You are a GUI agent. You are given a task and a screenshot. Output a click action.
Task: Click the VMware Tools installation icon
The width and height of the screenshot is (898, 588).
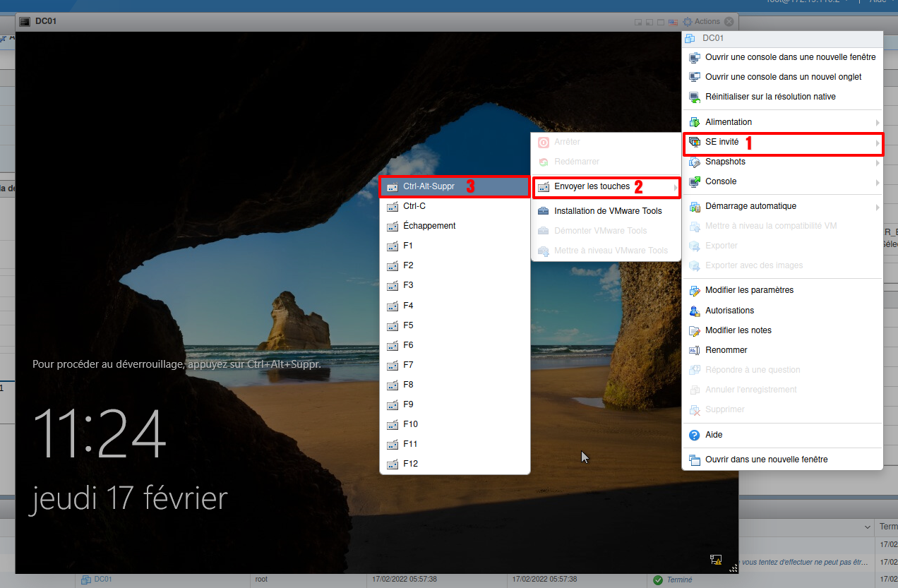[x=543, y=211]
